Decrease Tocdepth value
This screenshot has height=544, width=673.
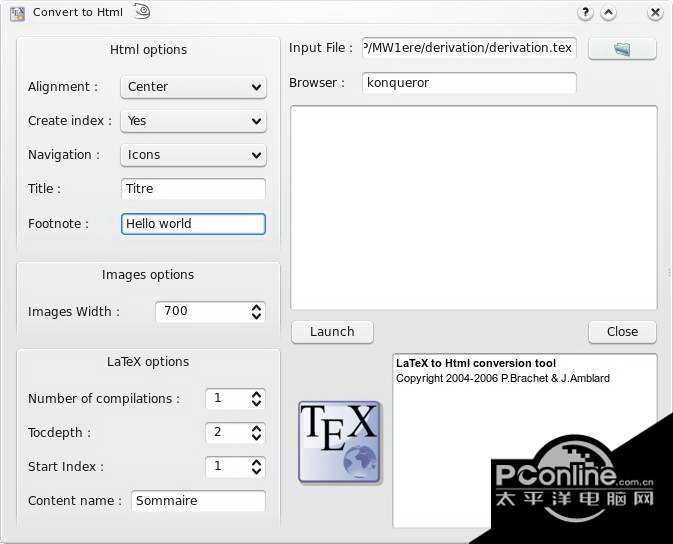(x=256, y=438)
